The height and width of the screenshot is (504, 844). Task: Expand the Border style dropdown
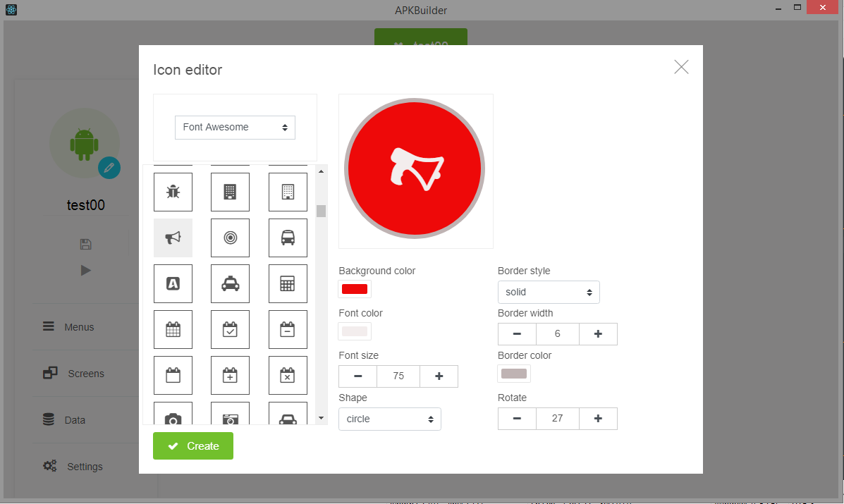(548, 292)
